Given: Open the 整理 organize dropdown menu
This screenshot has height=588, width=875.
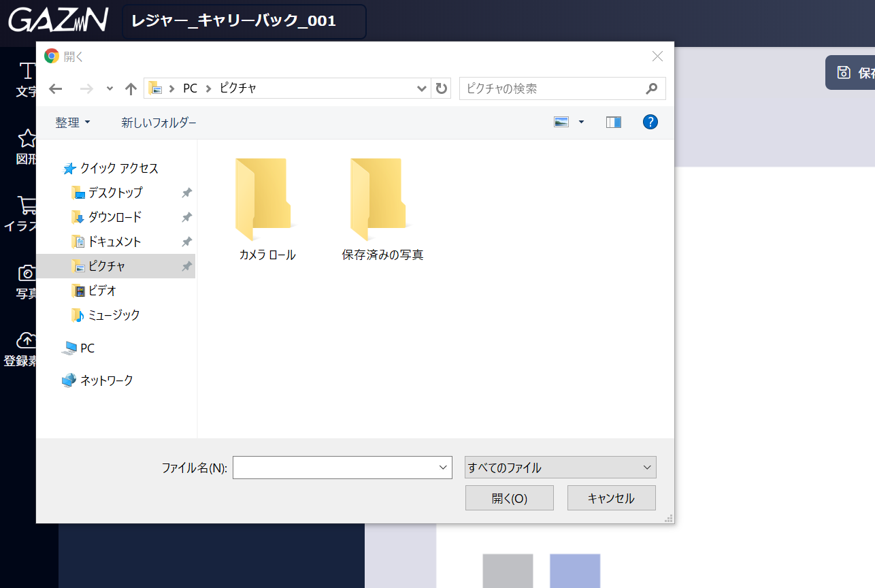Looking at the screenshot, I should [x=72, y=122].
